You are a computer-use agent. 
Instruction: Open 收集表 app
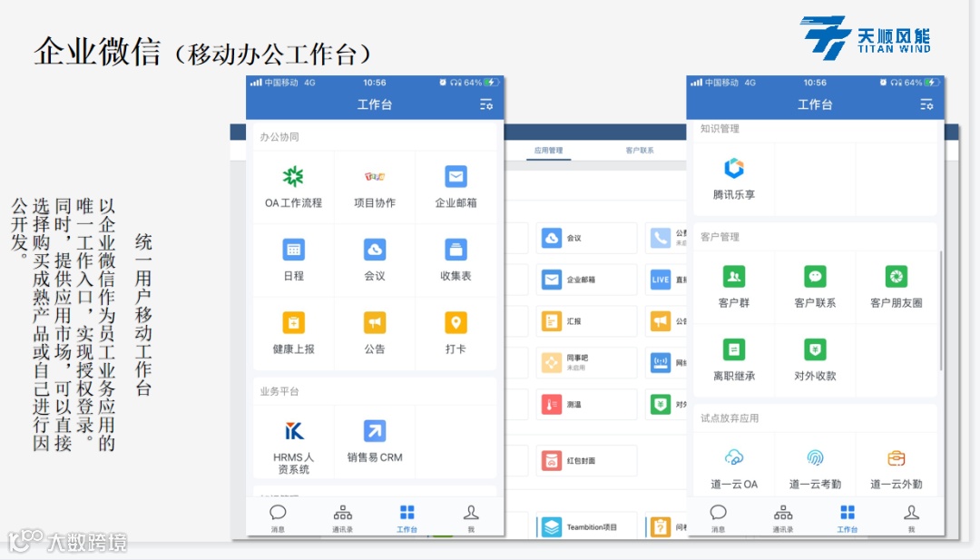[x=456, y=260]
